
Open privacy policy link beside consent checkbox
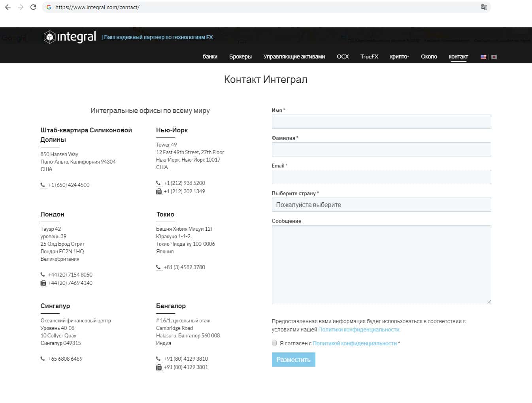355,343
